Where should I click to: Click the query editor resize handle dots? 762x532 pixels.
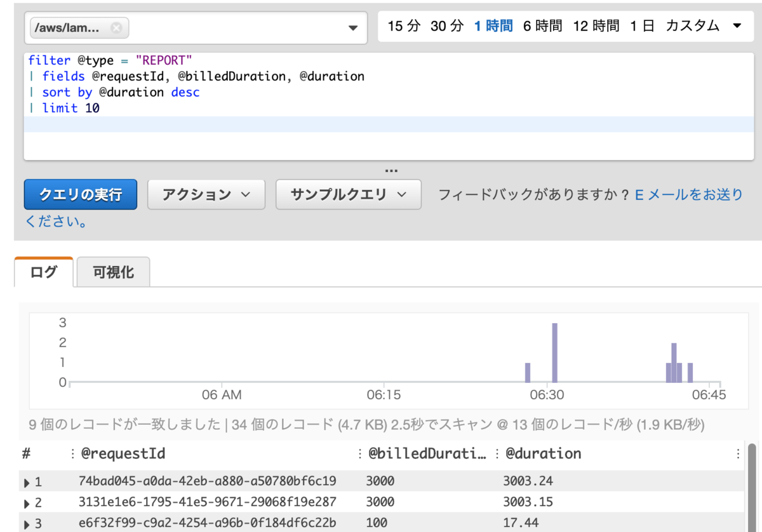[391, 171]
